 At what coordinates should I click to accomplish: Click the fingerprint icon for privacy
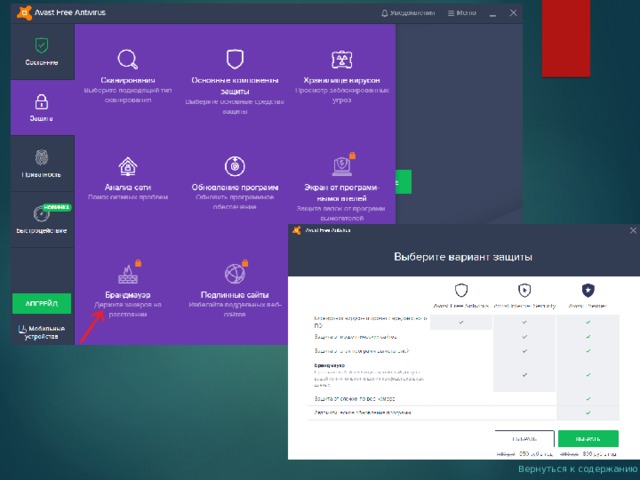point(41,158)
